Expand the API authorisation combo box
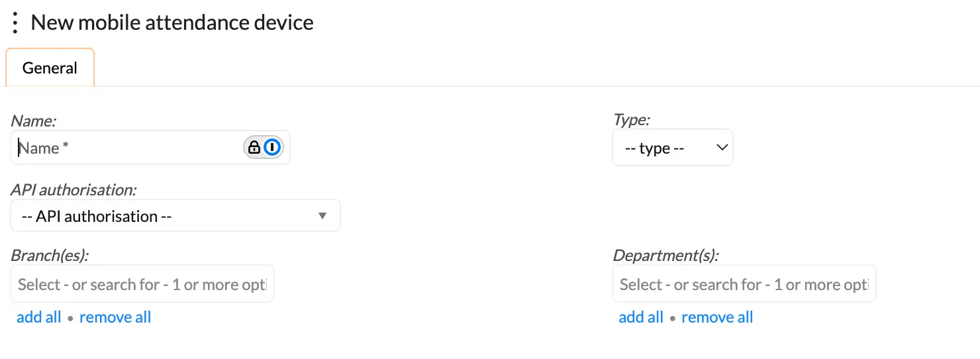Viewport: 980px width, 359px height. pos(166,216)
